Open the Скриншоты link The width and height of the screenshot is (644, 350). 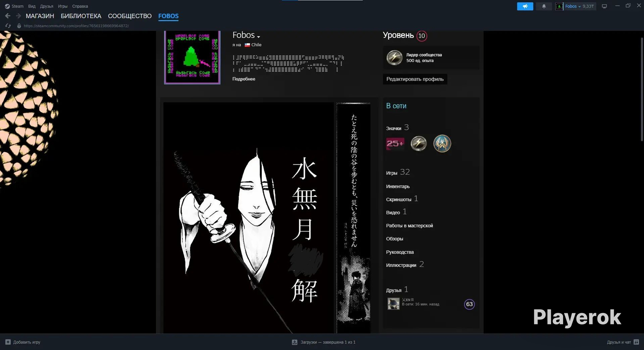coord(402,199)
